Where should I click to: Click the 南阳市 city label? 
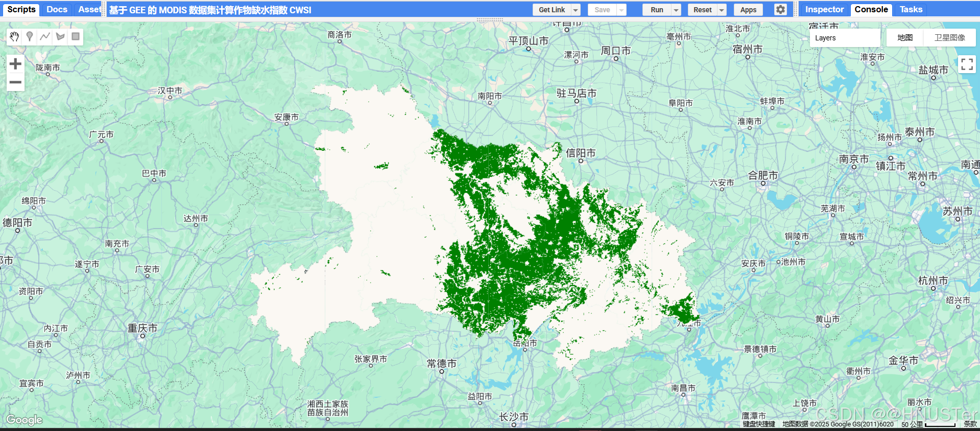point(490,96)
